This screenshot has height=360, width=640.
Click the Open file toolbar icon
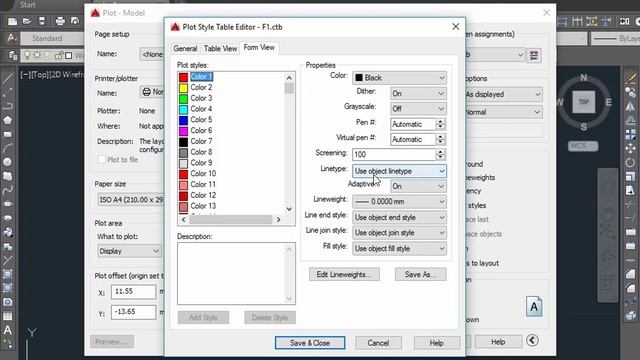tap(27, 21)
